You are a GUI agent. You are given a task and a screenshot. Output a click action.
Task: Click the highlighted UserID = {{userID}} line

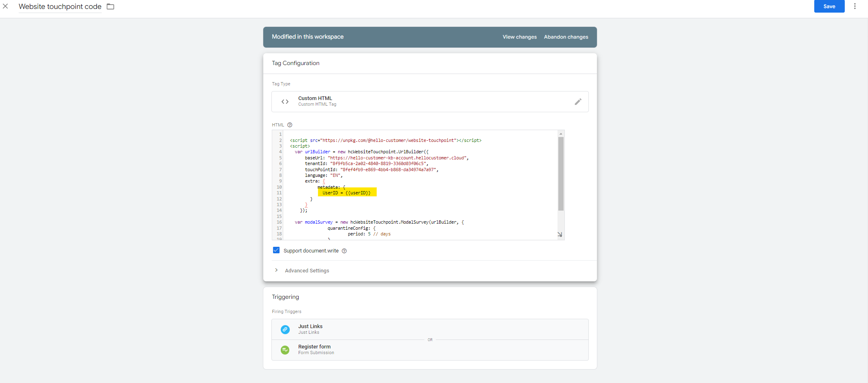[347, 193]
